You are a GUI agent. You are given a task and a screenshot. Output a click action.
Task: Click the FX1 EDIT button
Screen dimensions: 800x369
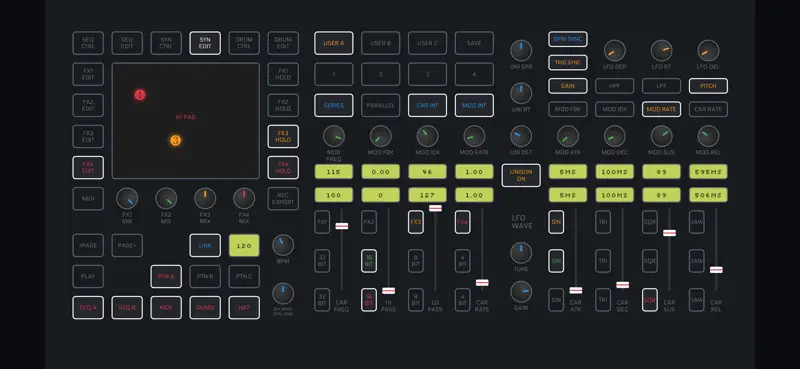[x=88, y=74]
